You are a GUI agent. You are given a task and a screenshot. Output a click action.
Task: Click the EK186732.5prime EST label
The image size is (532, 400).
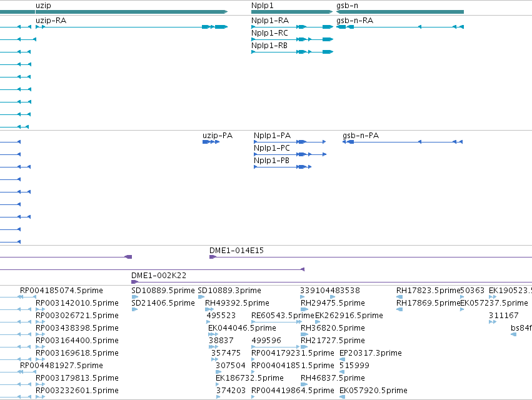pyautogui.click(x=249, y=378)
